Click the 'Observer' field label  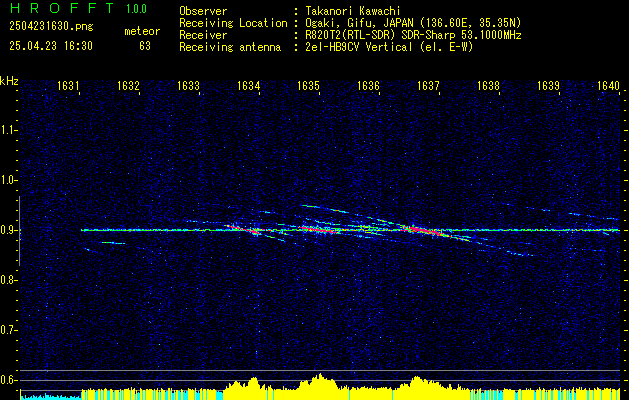(203, 11)
